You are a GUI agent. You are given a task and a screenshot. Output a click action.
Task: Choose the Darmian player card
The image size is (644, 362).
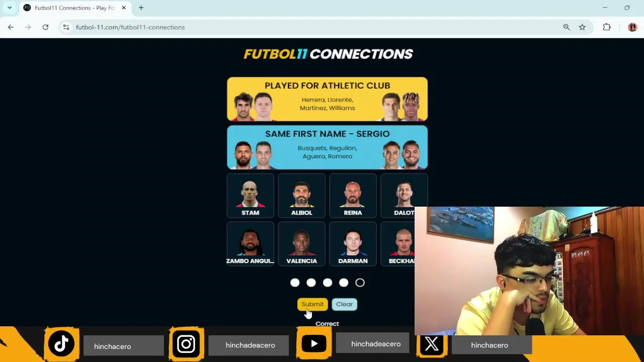[353, 244]
